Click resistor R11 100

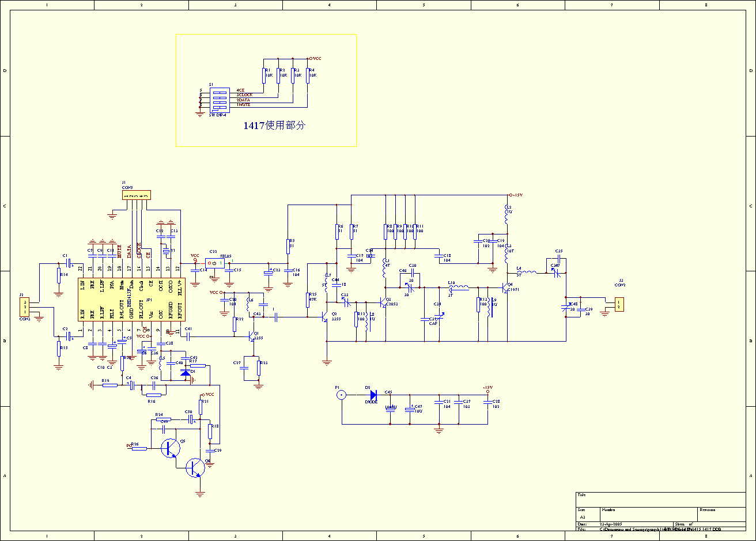pyautogui.click(x=415, y=231)
